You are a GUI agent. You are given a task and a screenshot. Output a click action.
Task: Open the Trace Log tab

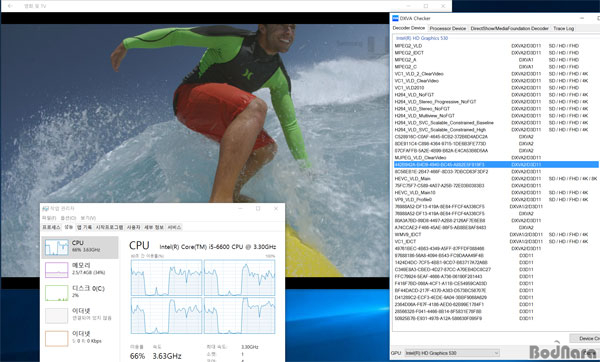[563, 28]
